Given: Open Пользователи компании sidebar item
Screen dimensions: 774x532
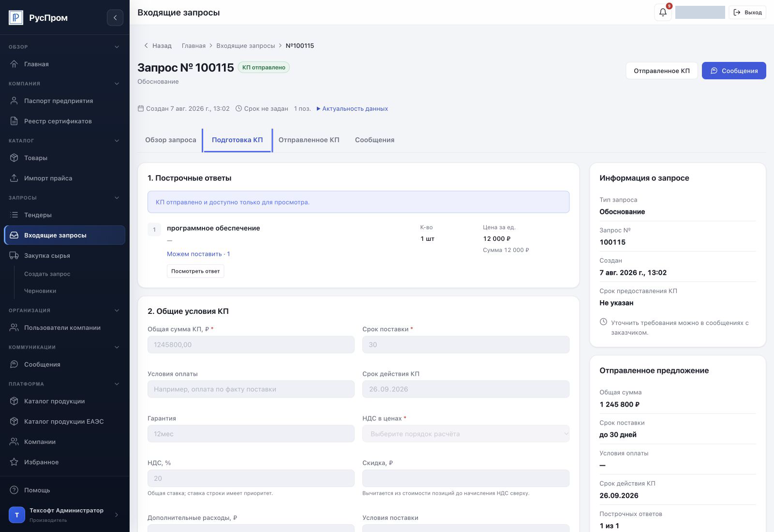Looking at the screenshot, I should pos(64,327).
